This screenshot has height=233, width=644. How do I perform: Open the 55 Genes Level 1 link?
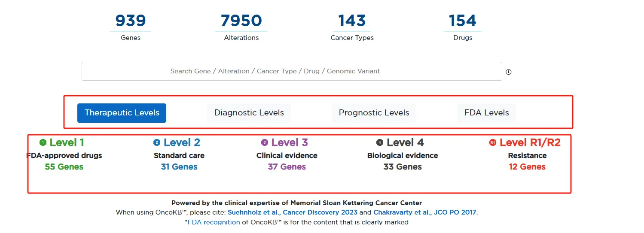pos(64,167)
